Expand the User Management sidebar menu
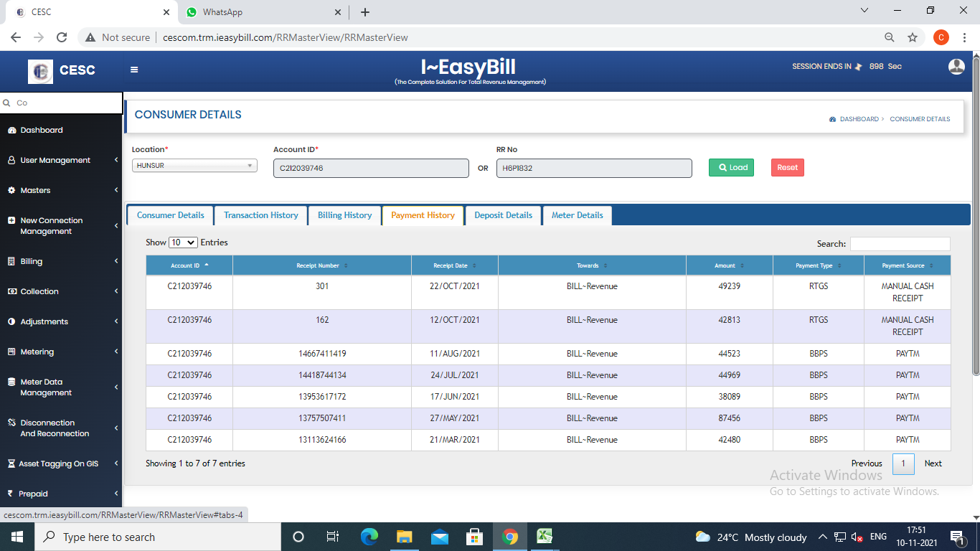Viewport: 980px width, 551px height. click(55, 160)
